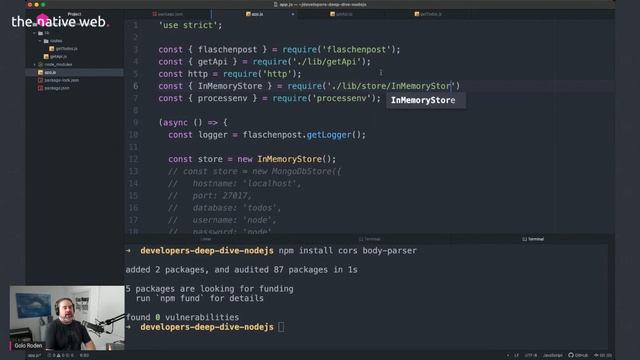640x360 pixels.
Task: Click 'use strict' on line 1
Action: [188, 25]
